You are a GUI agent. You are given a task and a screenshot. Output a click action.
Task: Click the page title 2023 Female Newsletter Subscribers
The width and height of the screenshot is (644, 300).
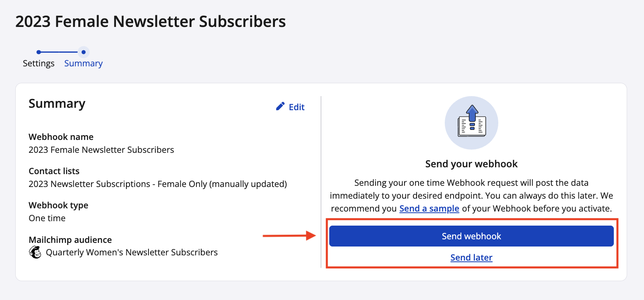click(x=151, y=21)
